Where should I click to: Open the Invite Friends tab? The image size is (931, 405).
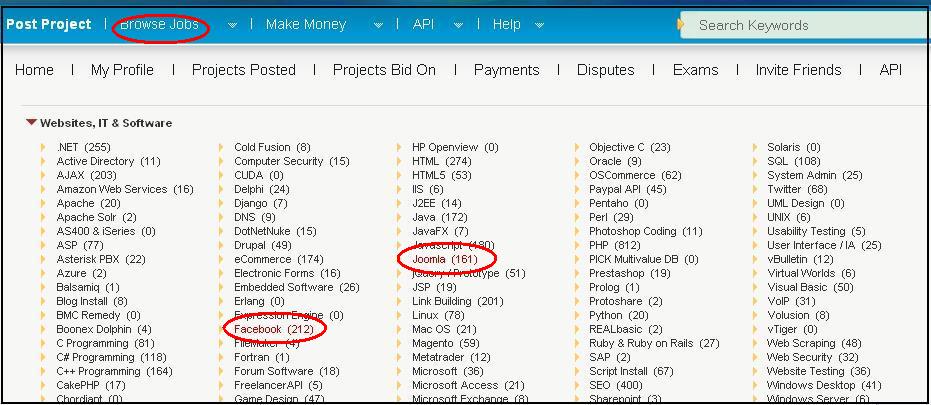[798, 70]
